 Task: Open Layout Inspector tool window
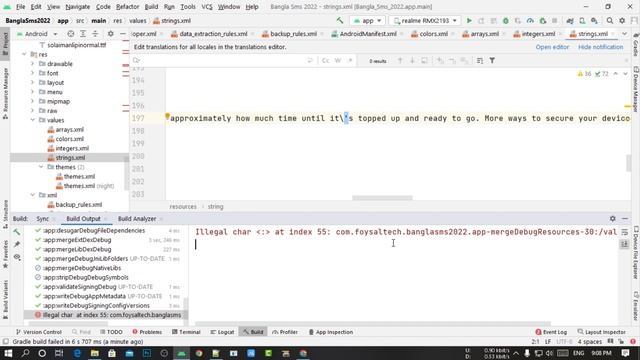coord(601,332)
